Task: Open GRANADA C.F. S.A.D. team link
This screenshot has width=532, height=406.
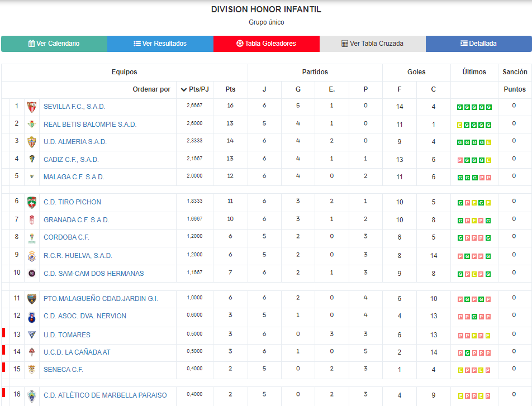Action: tap(77, 220)
